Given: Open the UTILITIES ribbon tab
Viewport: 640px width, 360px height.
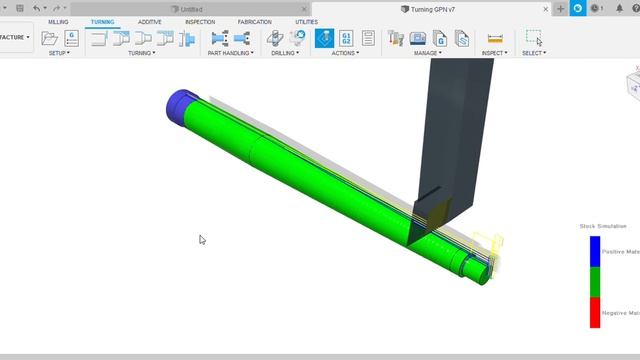Looking at the screenshot, I should pos(307,22).
